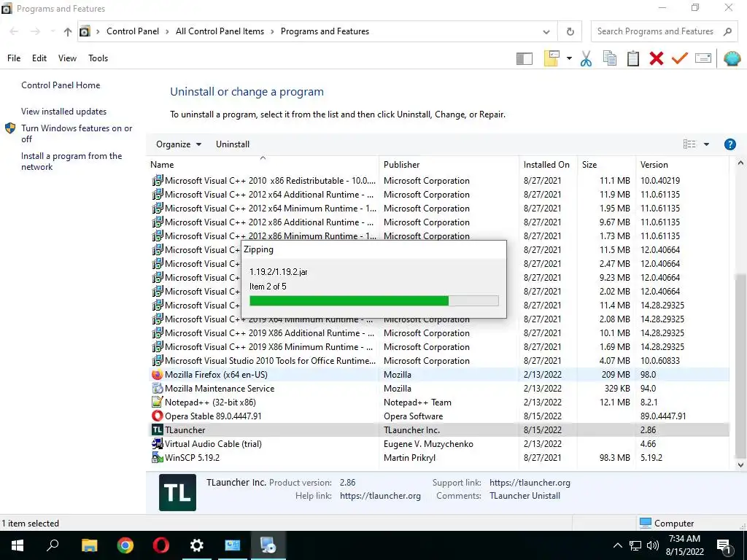Open dropdown arrow beside the views icon
This screenshot has width=747, height=560.
[569, 58]
